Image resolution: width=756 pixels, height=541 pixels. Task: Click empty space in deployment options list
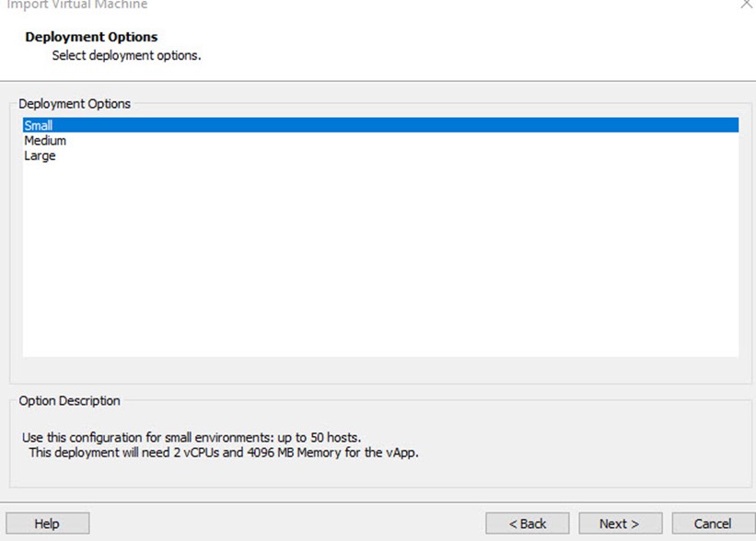pos(380,260)
